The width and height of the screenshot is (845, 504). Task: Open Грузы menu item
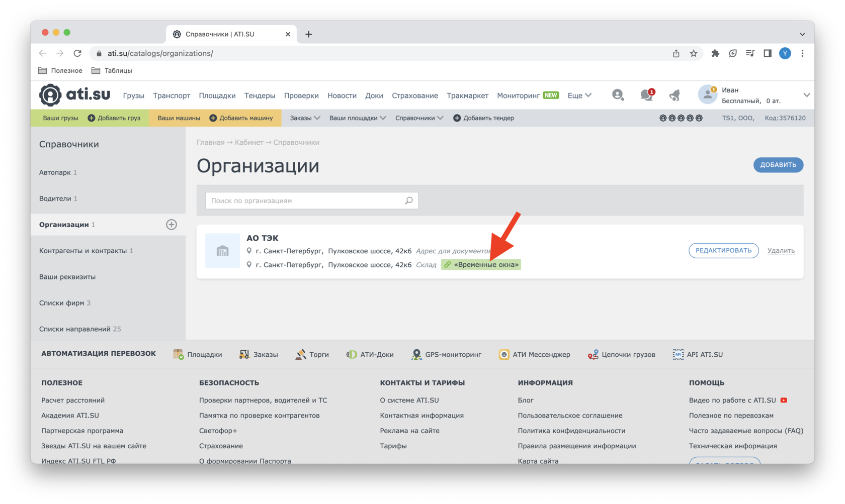click(x=133, y=95)
